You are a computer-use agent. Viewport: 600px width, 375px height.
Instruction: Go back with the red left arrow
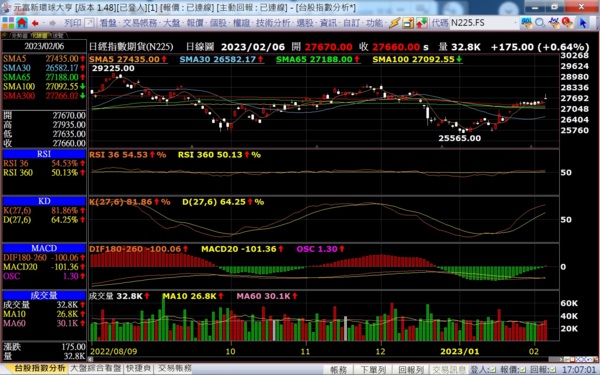pos(35,23)
